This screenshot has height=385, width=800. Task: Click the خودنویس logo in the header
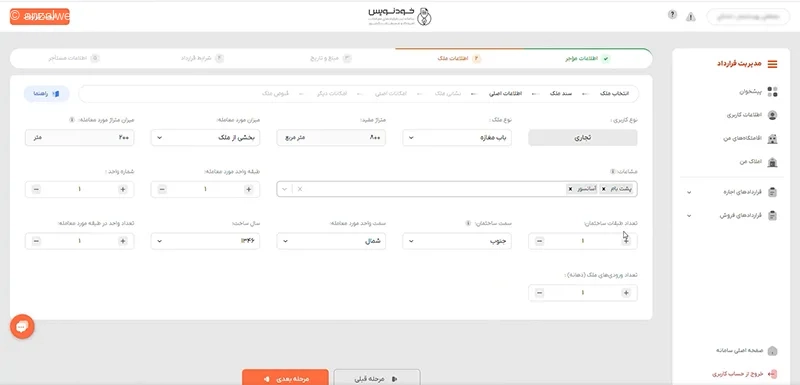[400, 16]
